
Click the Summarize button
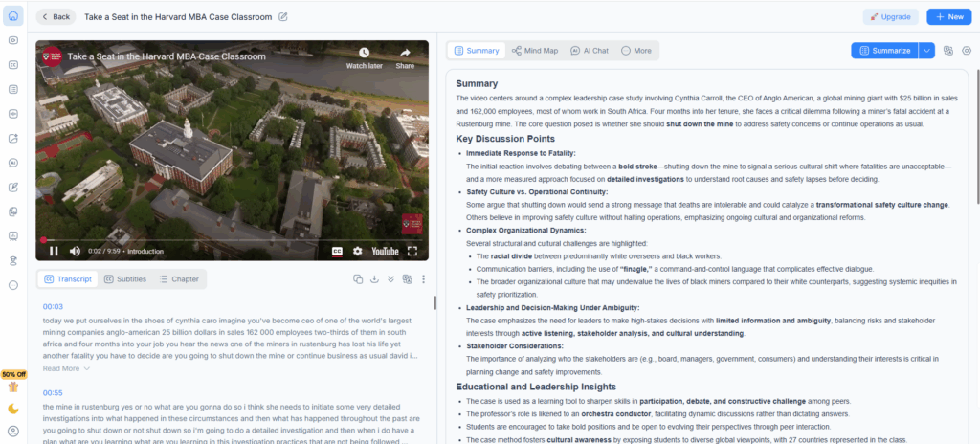pos(884,51)
